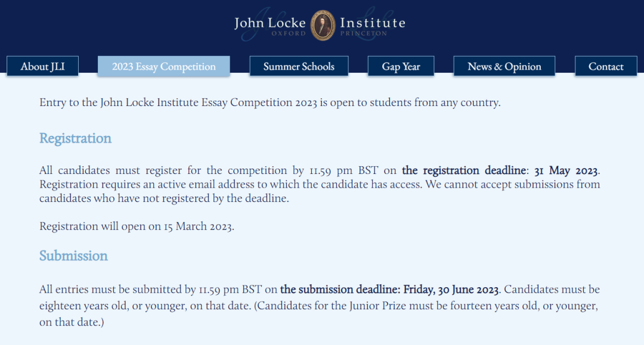Click the PRINCETON text under the logo
Image resolution: width=644 pixels, height=345 pixels.
point(364,33)
